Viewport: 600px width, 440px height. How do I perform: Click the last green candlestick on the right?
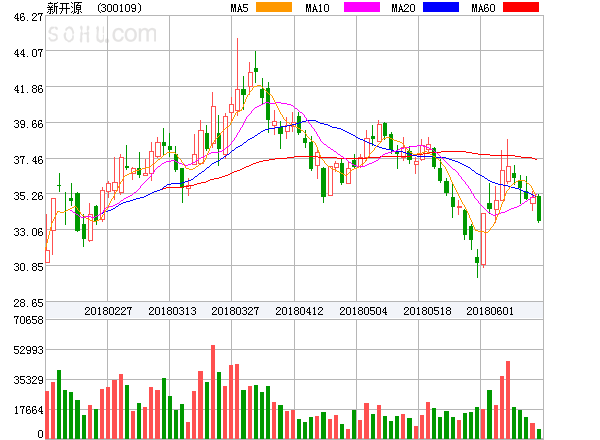coord(539,209)
